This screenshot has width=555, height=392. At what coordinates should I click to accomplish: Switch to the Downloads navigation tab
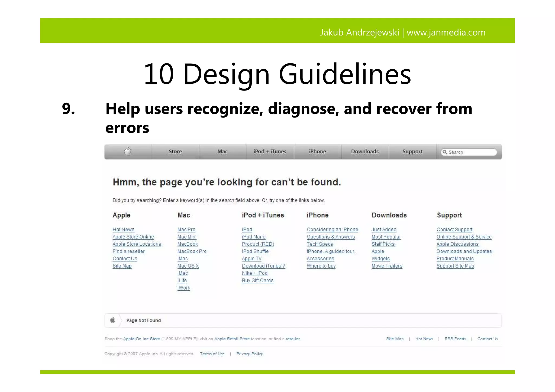[x=365, y=152]
